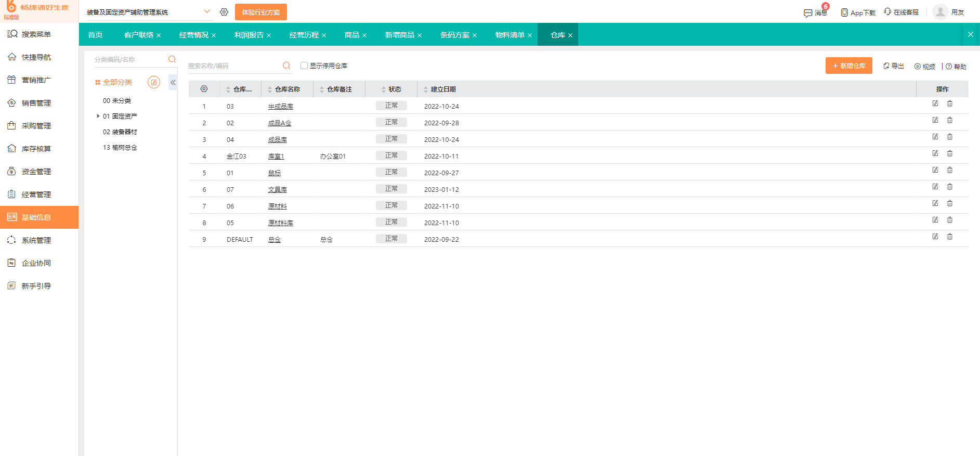
Task: Watch the tutorial video
Action: click(x=925, y=67)
